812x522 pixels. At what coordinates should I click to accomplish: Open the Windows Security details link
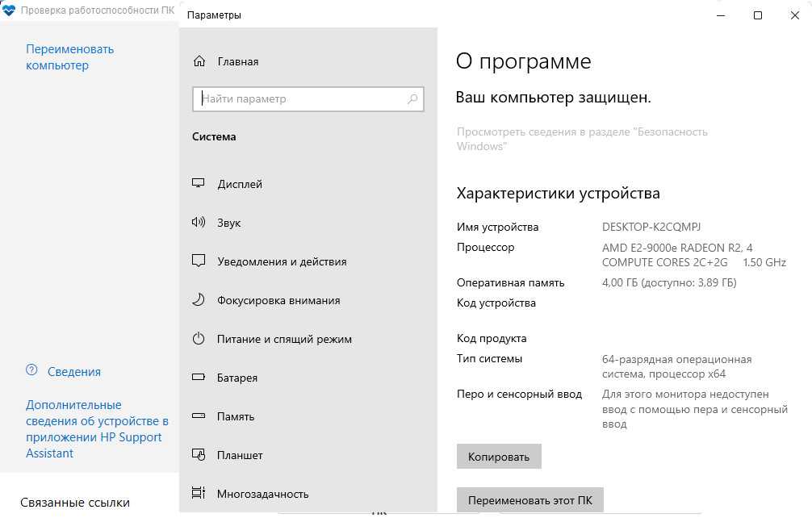click(581, 139)
